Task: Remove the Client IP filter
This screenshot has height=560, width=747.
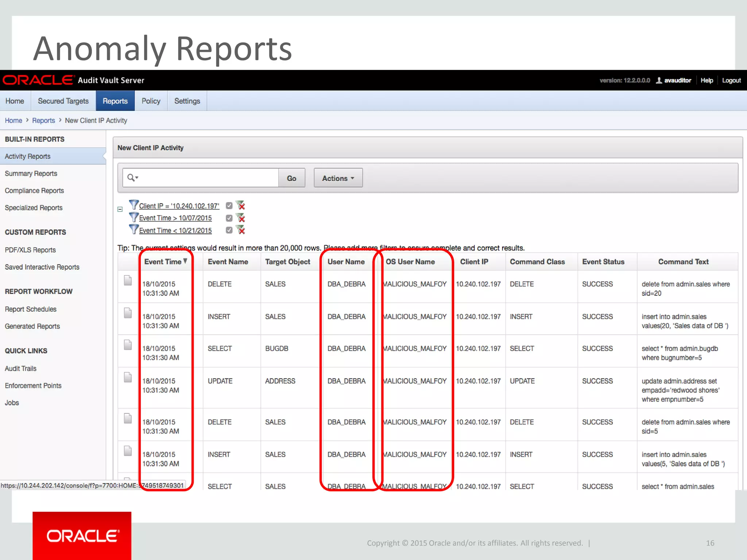Action: 240,205
